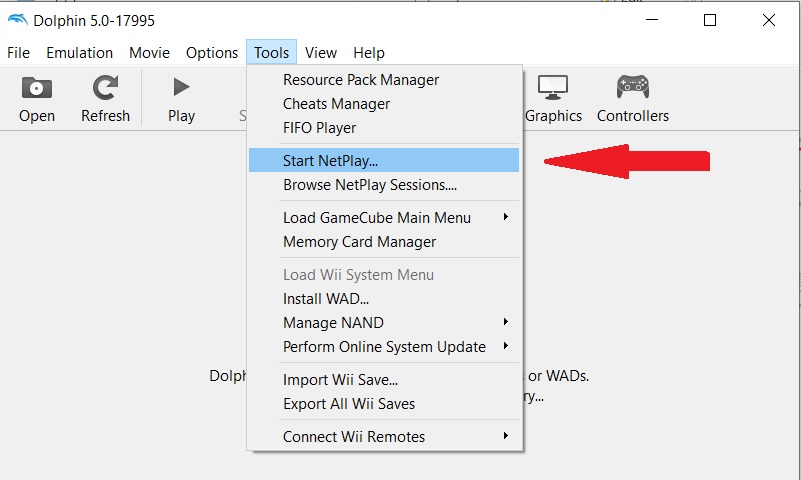This screenshot has height=480, width=801.
Task: Expand the Manage NAND submenu
Action: 385,322
